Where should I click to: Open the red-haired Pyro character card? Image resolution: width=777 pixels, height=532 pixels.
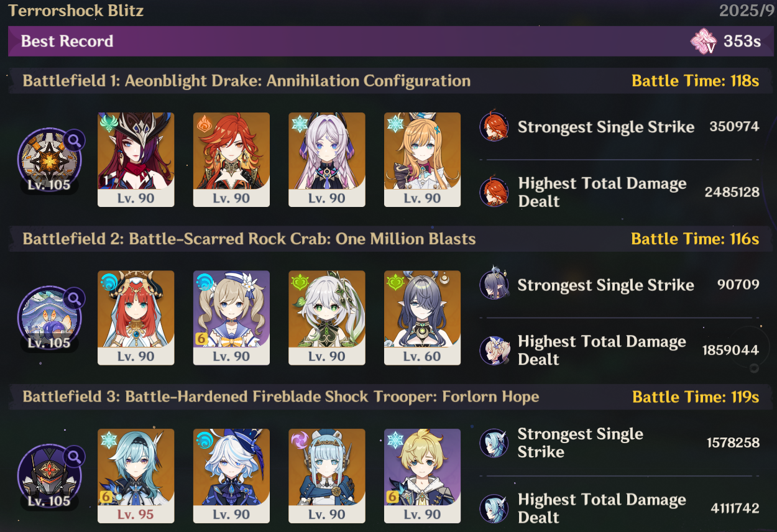(231, 160)
